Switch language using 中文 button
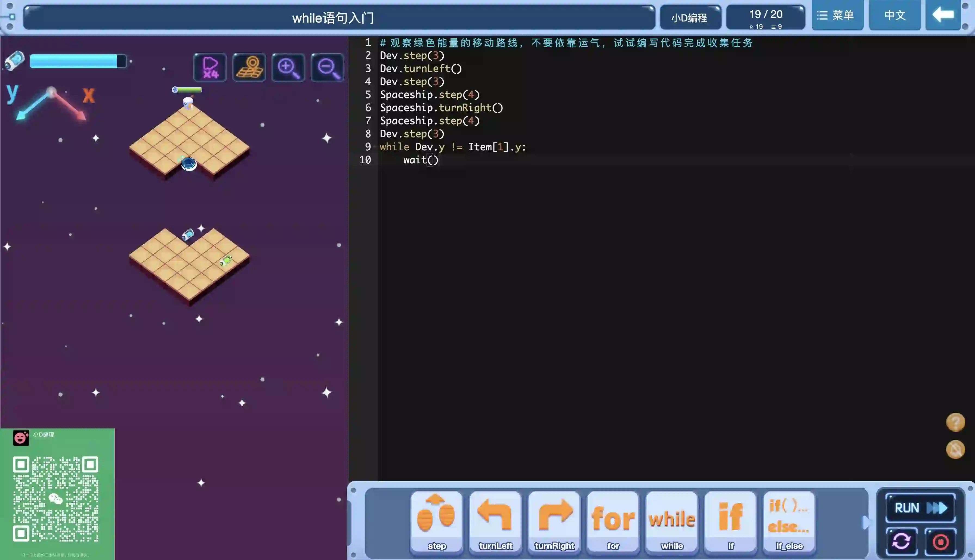 pos(894,15)
